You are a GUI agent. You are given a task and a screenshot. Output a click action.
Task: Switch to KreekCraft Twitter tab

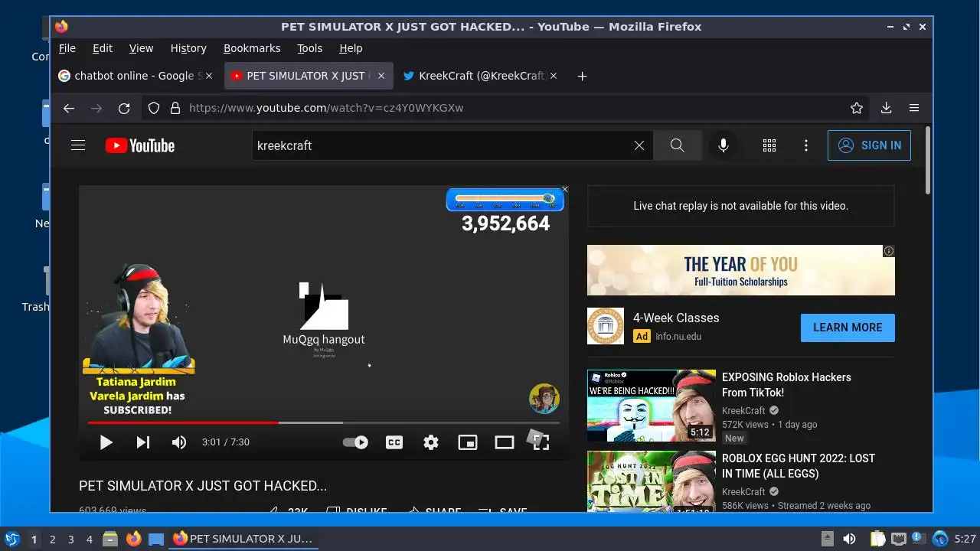pos(481,76)
